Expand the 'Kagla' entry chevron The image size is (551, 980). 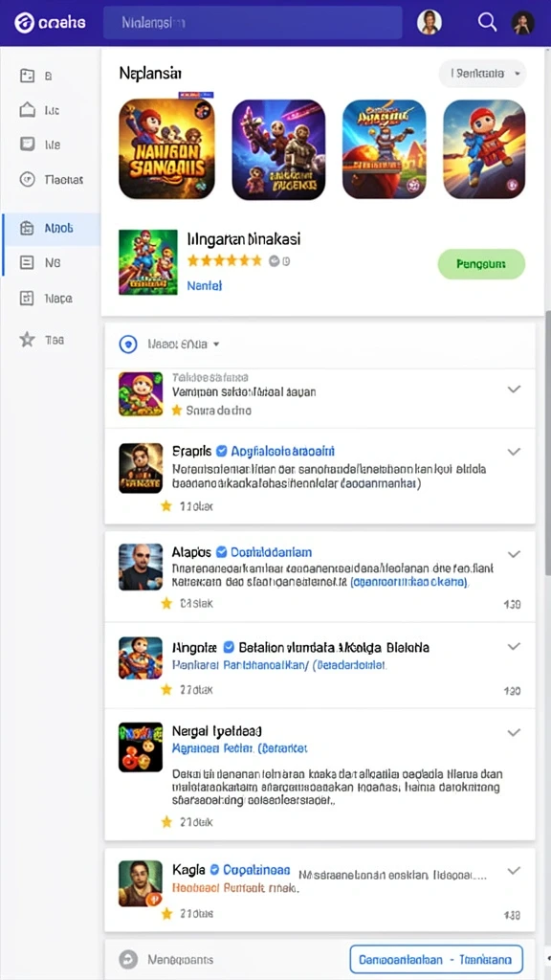(514, 870)
